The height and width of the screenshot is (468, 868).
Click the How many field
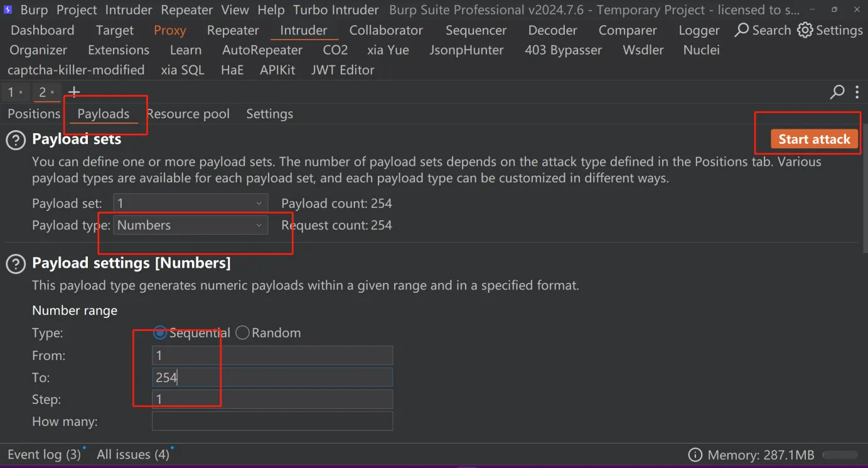point(272,421)
